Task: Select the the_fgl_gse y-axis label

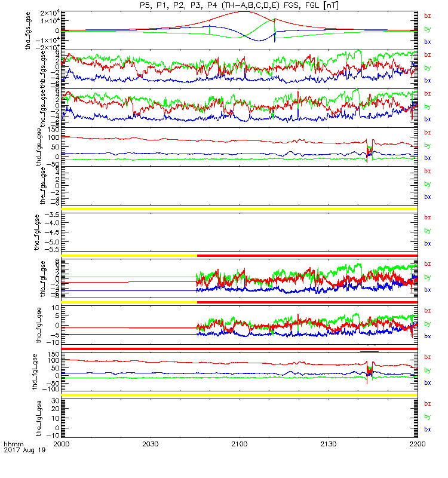Action: [x=38, y=418]
